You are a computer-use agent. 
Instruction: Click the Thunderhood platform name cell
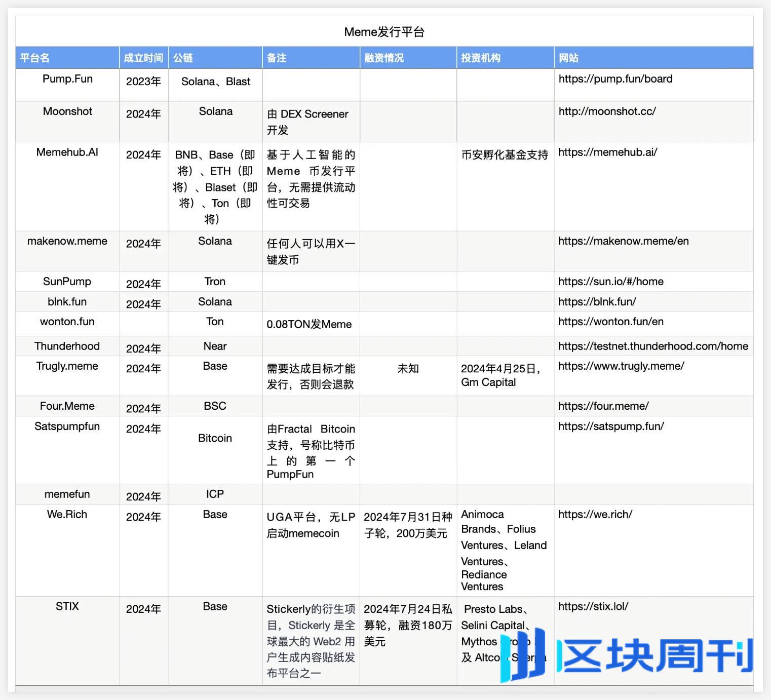67,346
